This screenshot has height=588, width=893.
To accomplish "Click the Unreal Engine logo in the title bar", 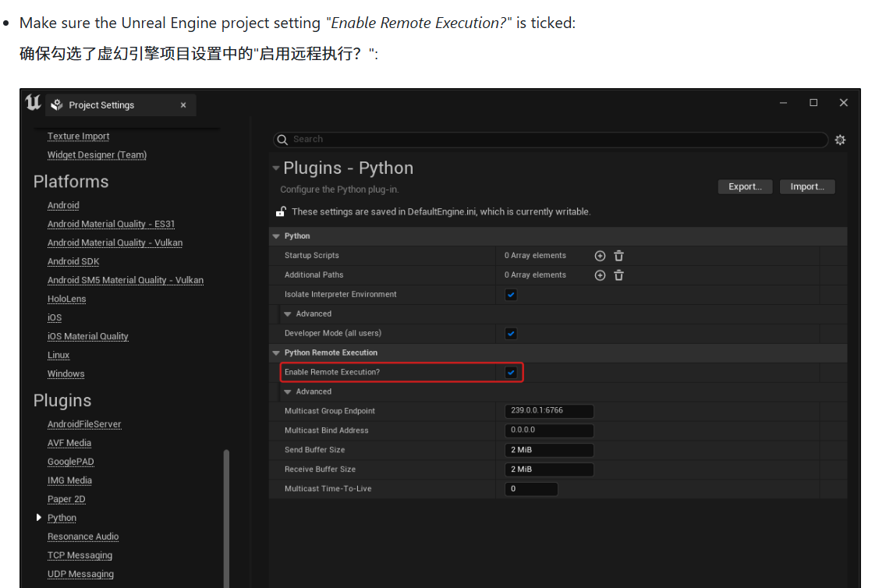I will click(x=32, y=102).
